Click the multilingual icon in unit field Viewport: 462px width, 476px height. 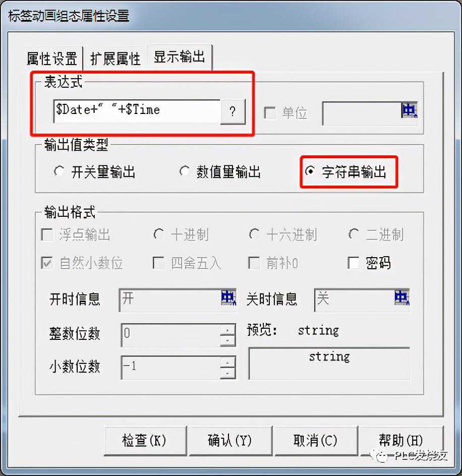tap(409, 110)
